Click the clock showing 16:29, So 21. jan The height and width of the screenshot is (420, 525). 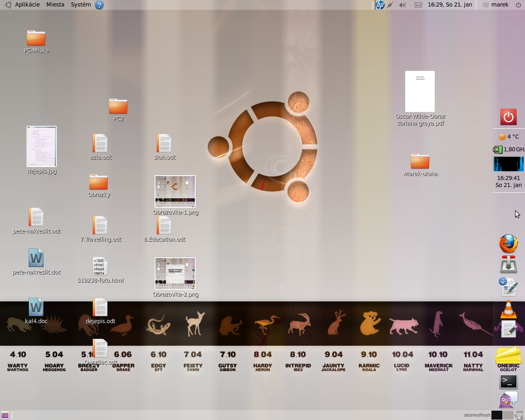[x=450, y=5]
